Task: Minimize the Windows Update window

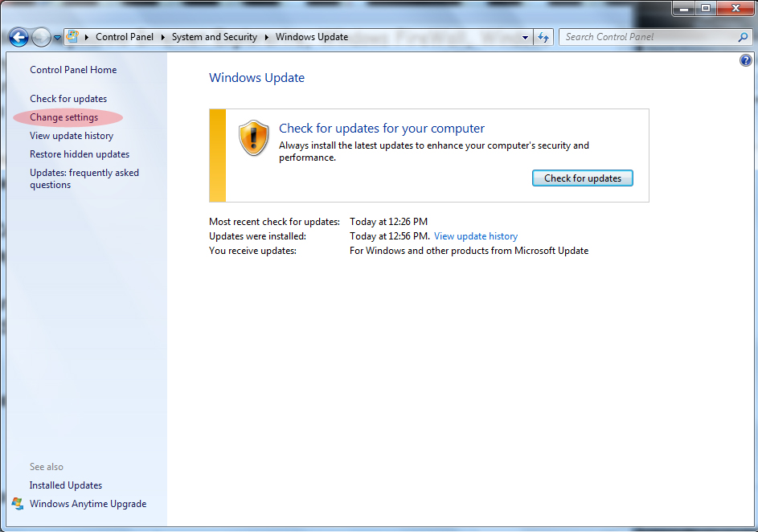Action: [x=683, y=8]
